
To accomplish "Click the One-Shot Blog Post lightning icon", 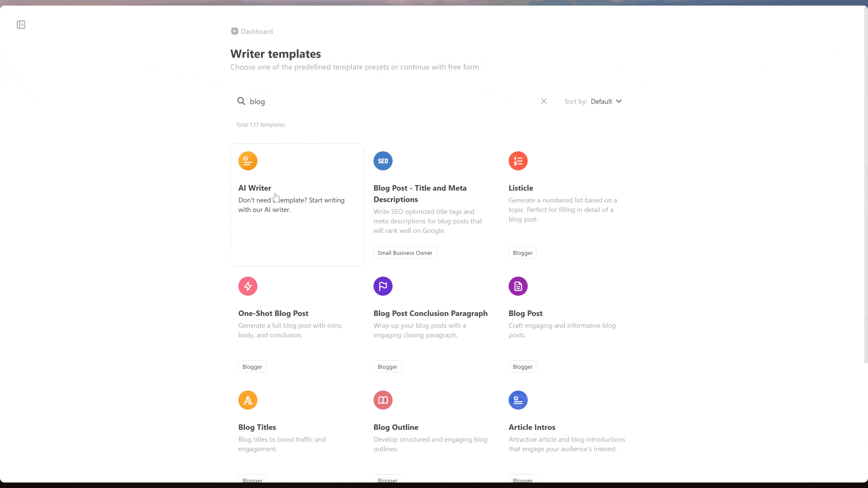I will [248, 287].
